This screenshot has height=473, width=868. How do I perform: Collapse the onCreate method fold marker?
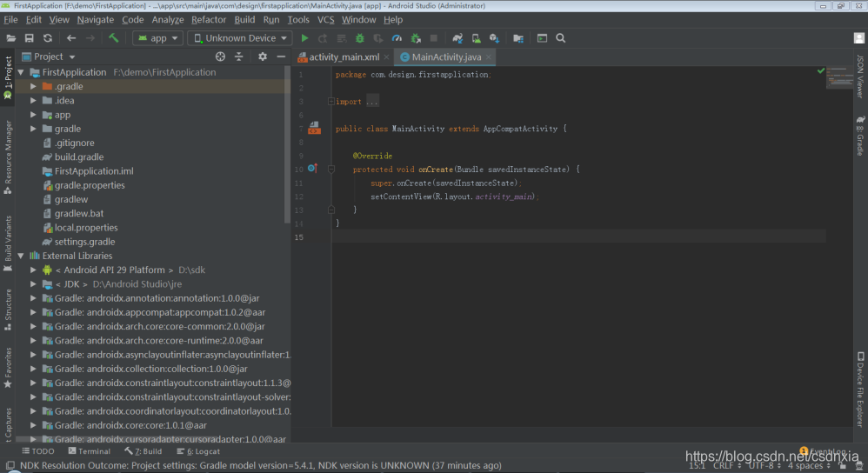point(331,170)
